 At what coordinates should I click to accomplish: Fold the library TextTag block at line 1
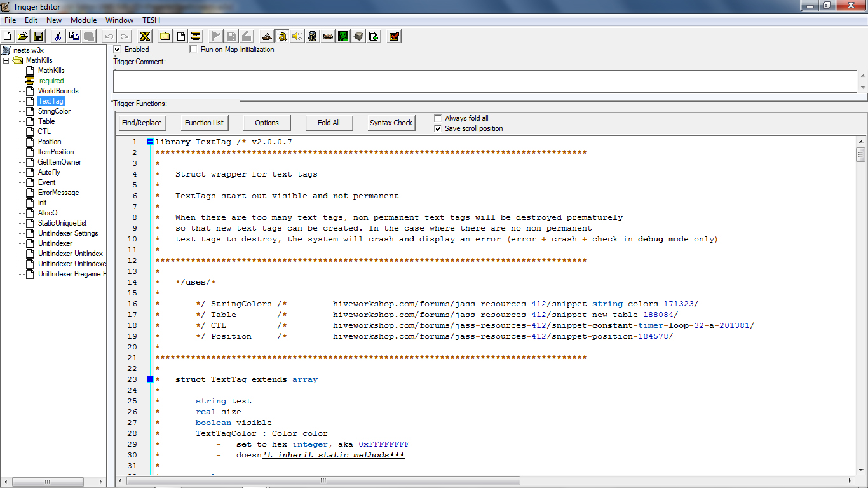coord(150,142)
